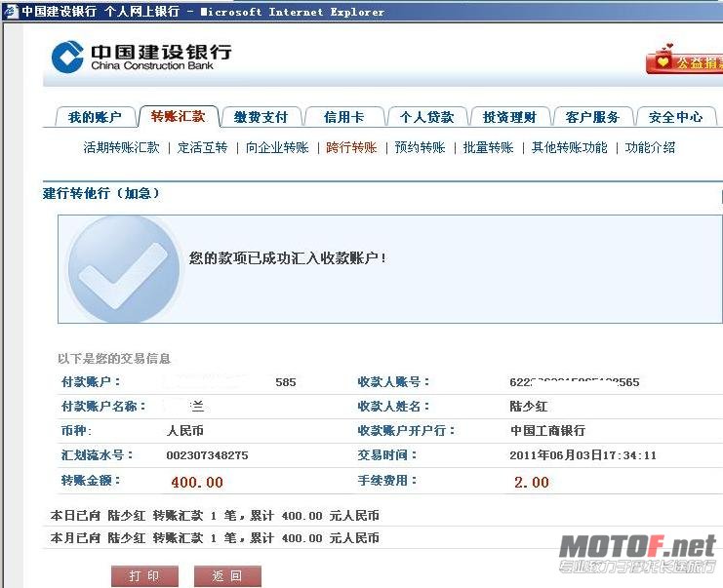
Task: Click the 手续费用 label
Action: [386, 480]
